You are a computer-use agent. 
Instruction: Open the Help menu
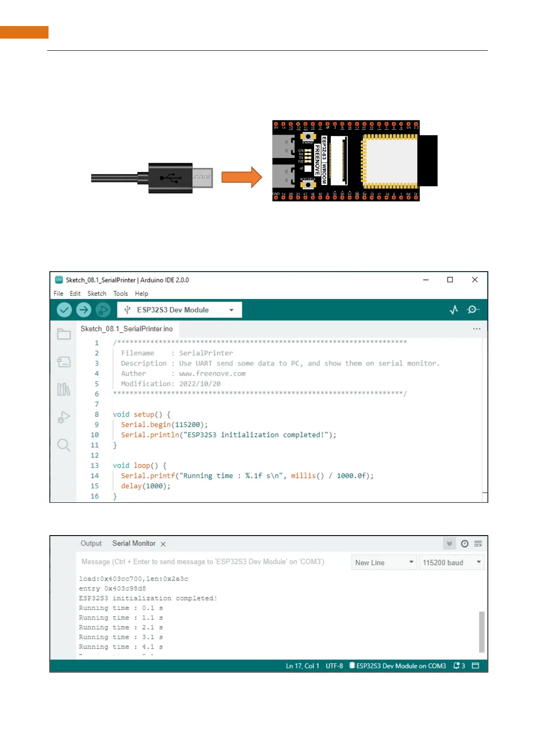[x=141, y=294]
